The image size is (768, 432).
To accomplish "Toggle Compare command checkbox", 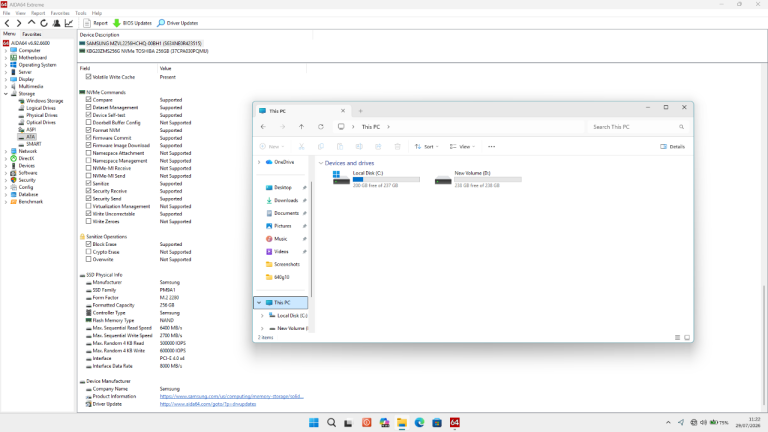I will coord(89,99).
